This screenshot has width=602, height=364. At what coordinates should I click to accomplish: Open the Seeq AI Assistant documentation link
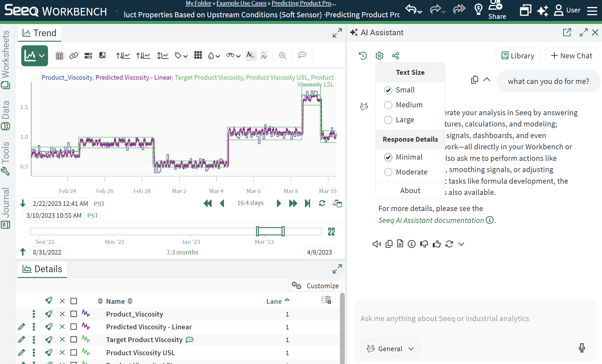click(431, 220)
